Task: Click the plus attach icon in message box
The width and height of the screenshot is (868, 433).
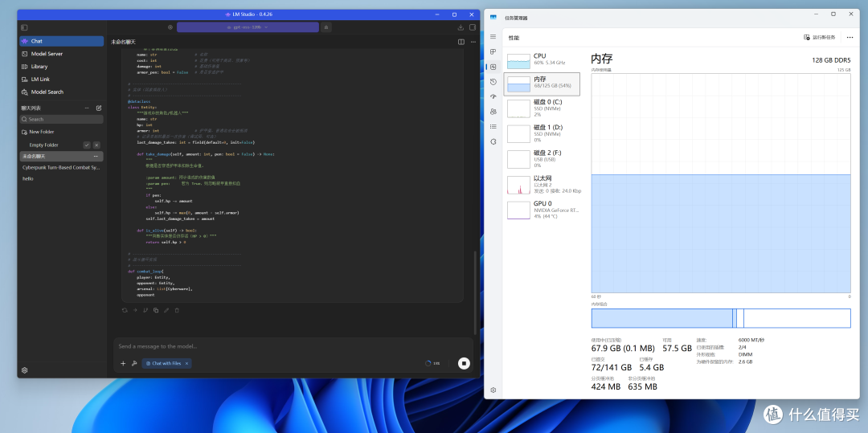Action: (123, 363)
